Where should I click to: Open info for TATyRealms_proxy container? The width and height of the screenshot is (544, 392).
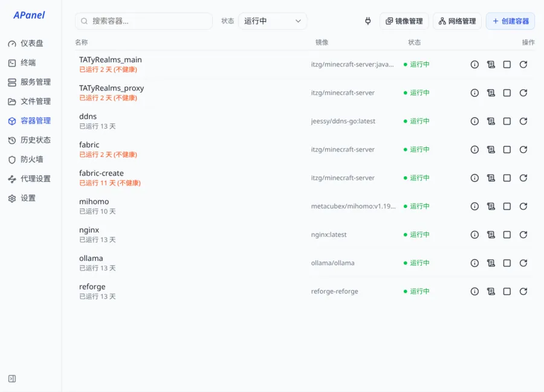click(474, 93)
